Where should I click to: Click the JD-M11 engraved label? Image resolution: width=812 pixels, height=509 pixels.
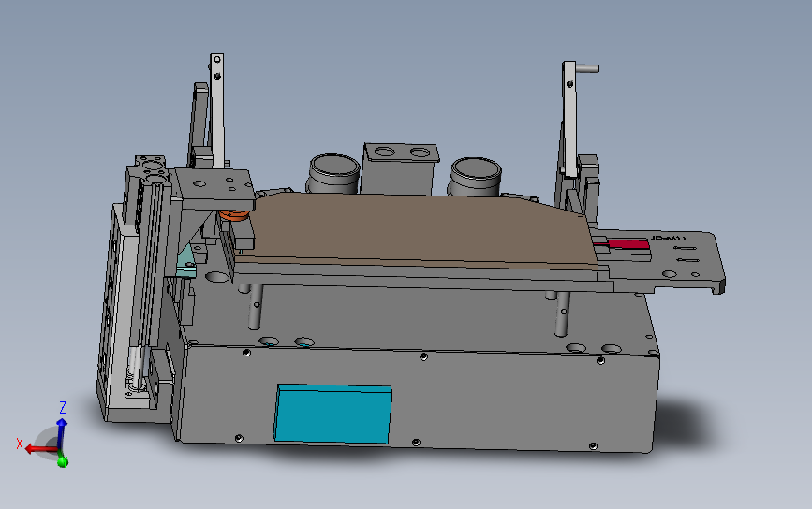(668, 238)
